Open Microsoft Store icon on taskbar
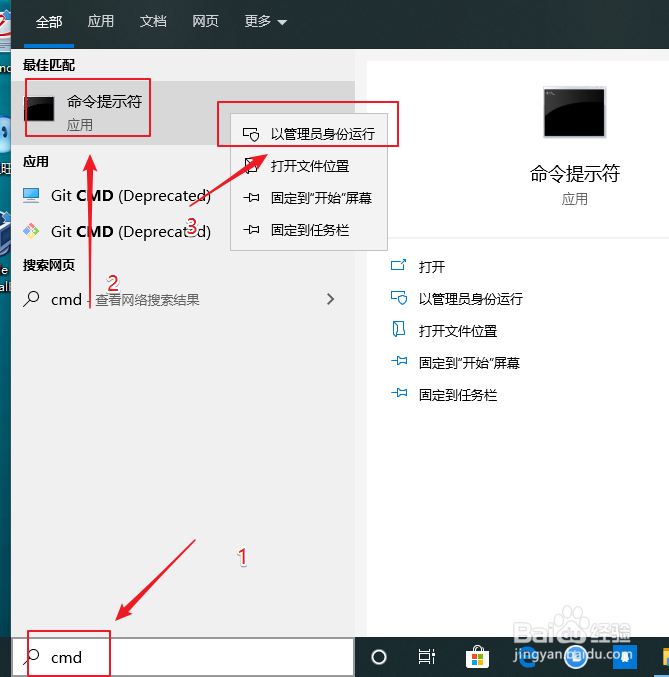The image size is (669, 677). coord(477,657)
